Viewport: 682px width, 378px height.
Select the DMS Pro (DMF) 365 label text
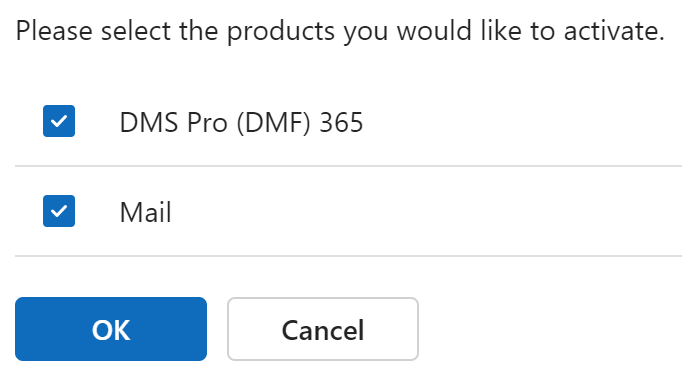coord(241,122)
